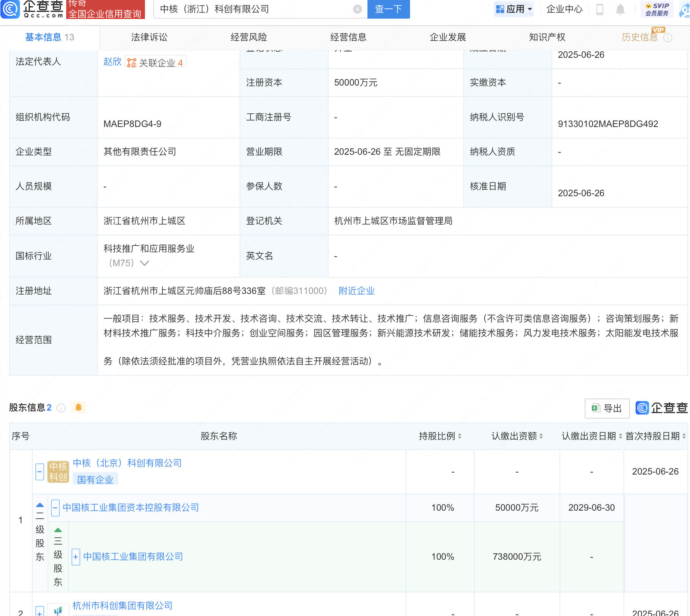Switch to 企业发展 tab

(448, 37)
